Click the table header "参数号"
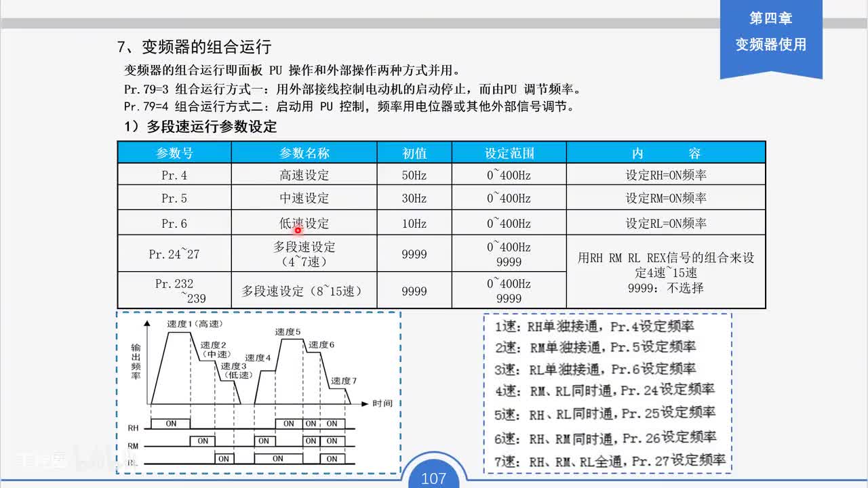 (174, 152)
